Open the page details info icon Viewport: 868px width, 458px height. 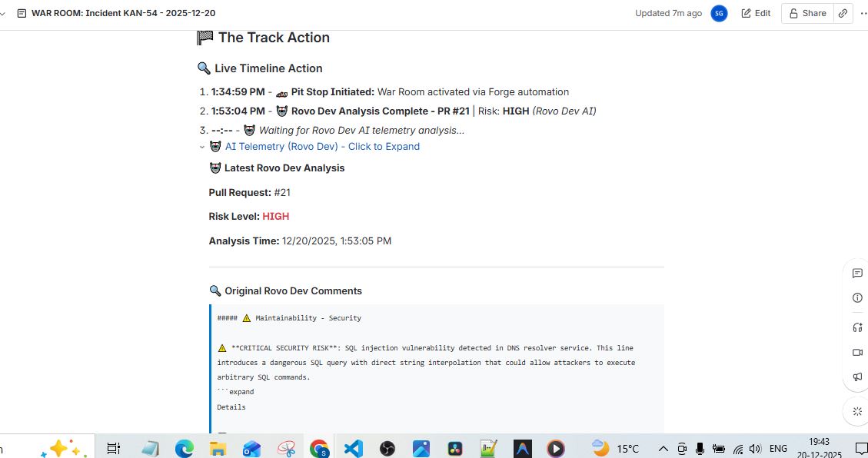[857, 297]
